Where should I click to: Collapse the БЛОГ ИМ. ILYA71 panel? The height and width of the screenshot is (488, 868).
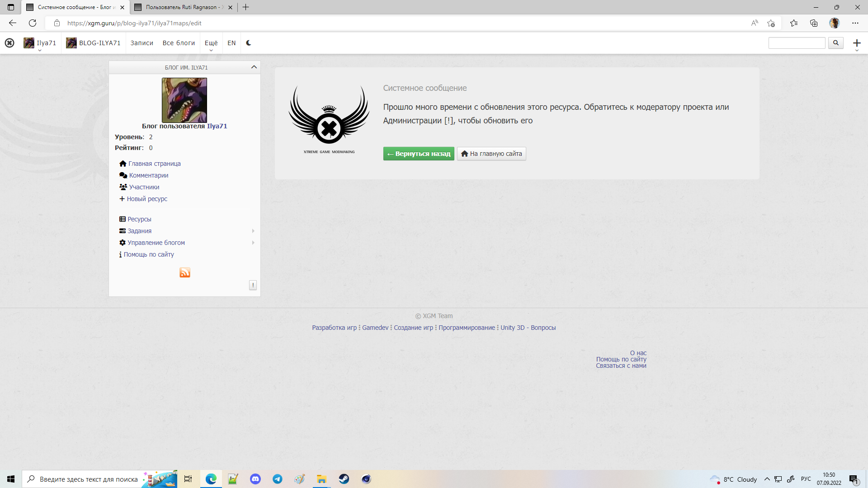pyautogui.click(x=254, y=67)
